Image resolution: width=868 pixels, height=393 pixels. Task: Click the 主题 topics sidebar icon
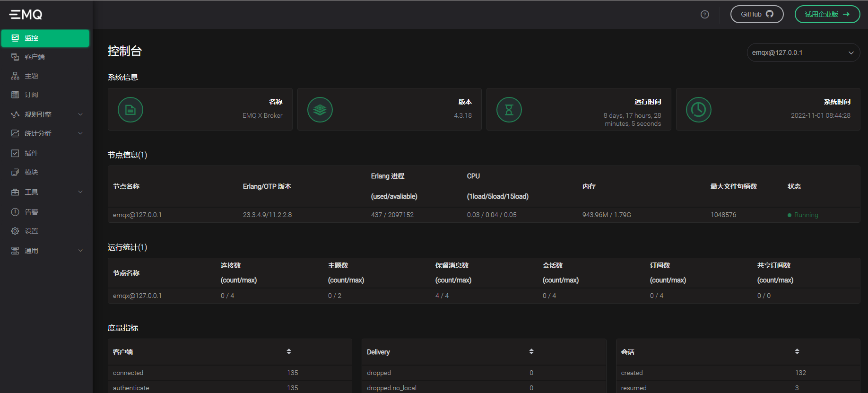pyautogui.click(x=15, y=76)
